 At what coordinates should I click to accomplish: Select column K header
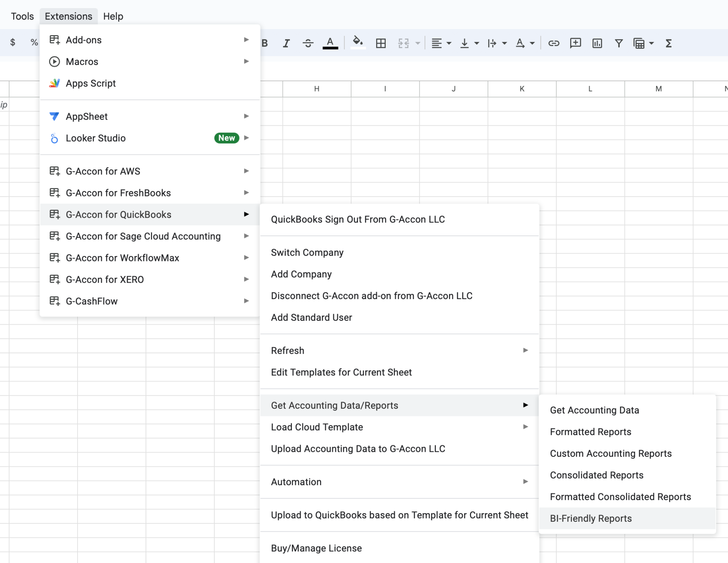click(522, 89)
